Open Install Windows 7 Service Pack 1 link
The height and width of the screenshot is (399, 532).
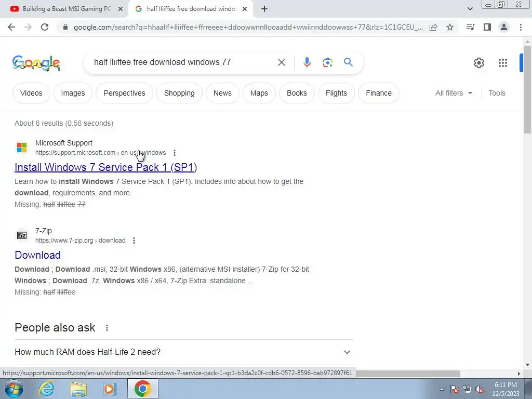(106, 167)
